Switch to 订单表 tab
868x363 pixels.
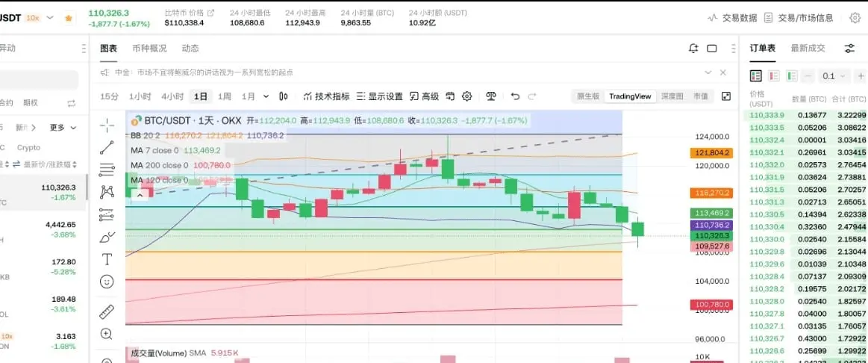point(763,49)
